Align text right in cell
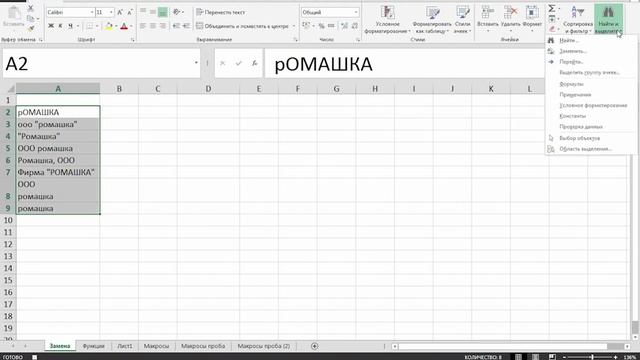Screen dimensions: 640x360 coord(163,26)
